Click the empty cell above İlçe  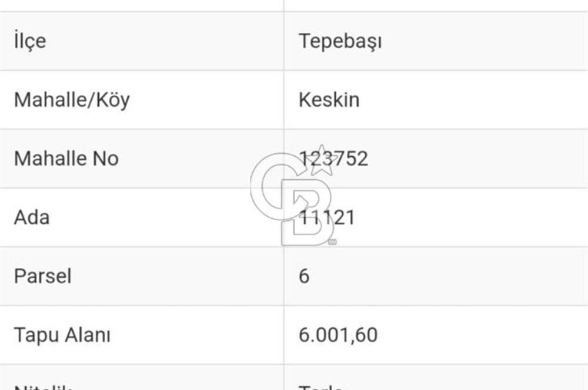(x=141, y=5)
